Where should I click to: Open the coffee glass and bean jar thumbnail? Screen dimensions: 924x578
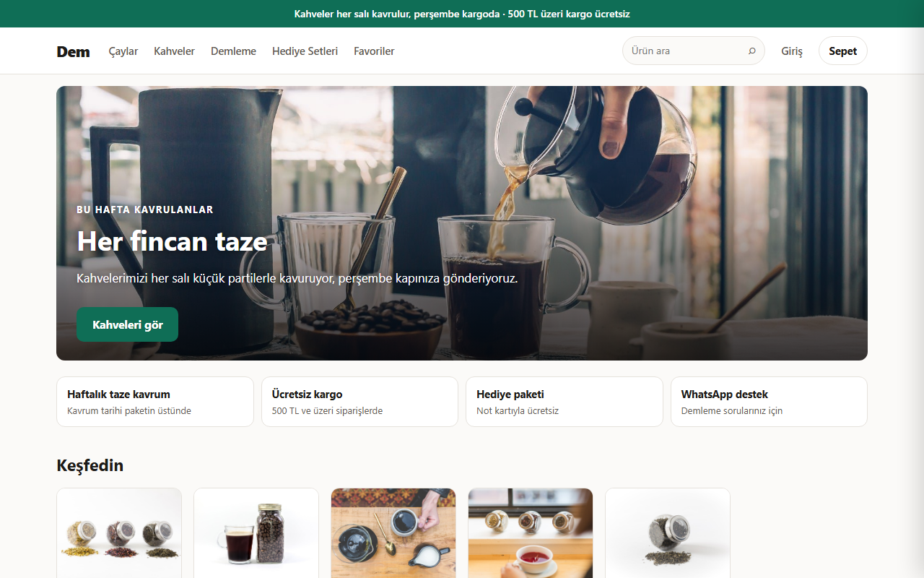(256, 533)
